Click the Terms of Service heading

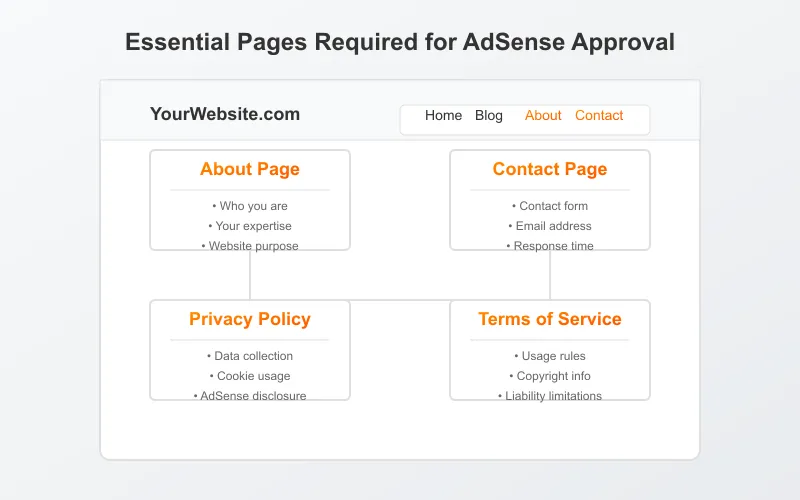pos(550,319)
